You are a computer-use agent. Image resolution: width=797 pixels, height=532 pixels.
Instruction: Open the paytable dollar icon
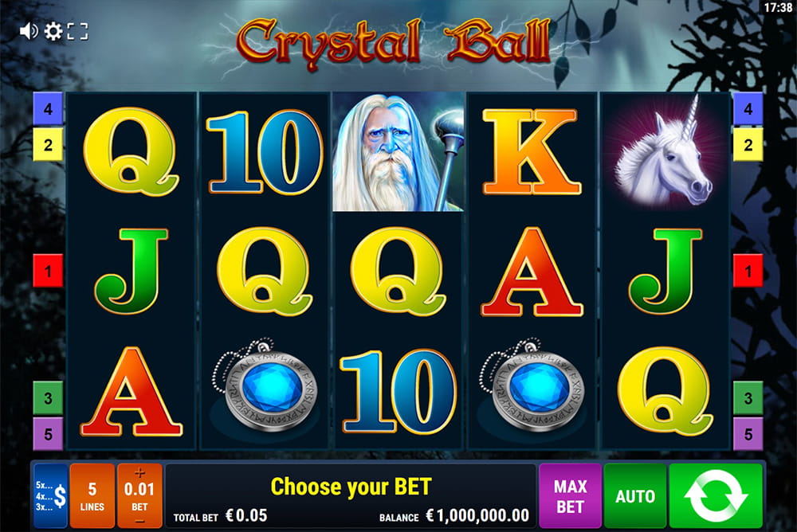51,496
